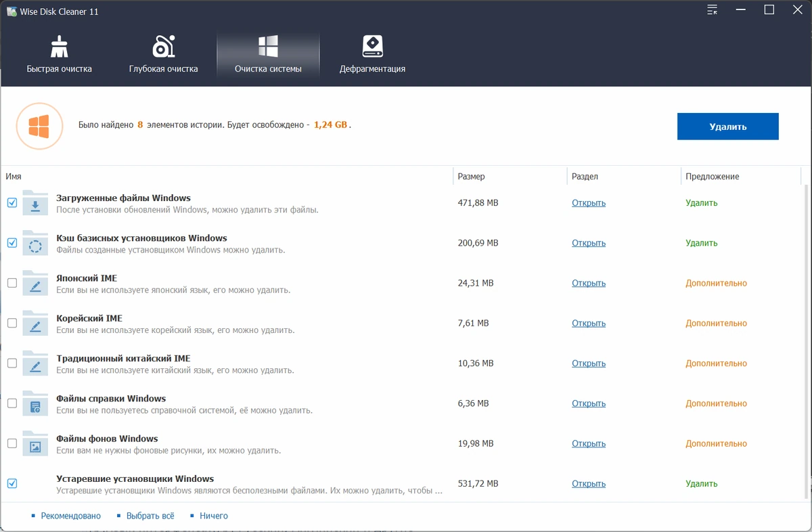Click Открыть for Файлы фонов Windows
This screenshot has width=812, height=532.
589,443
